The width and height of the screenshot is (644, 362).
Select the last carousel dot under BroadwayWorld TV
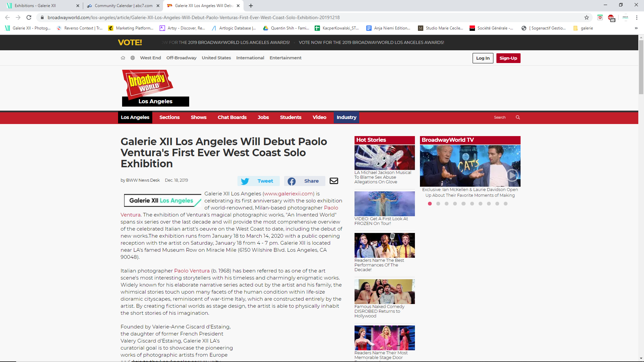pos(505,204)
